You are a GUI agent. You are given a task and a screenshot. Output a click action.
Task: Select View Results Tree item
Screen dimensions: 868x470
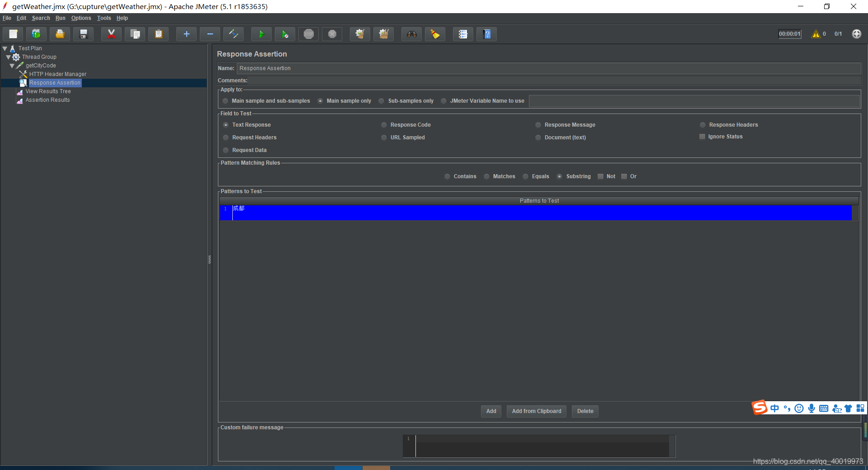tap(48, 91)
